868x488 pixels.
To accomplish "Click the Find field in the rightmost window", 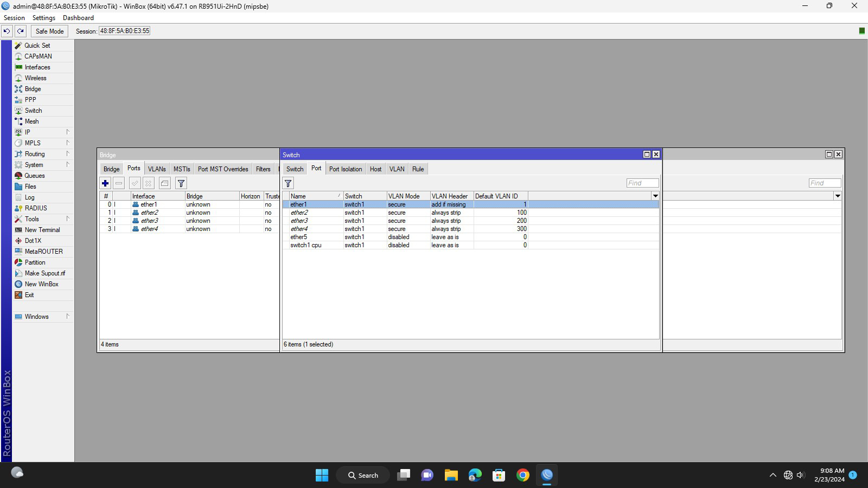I will [x=825, y=183].
